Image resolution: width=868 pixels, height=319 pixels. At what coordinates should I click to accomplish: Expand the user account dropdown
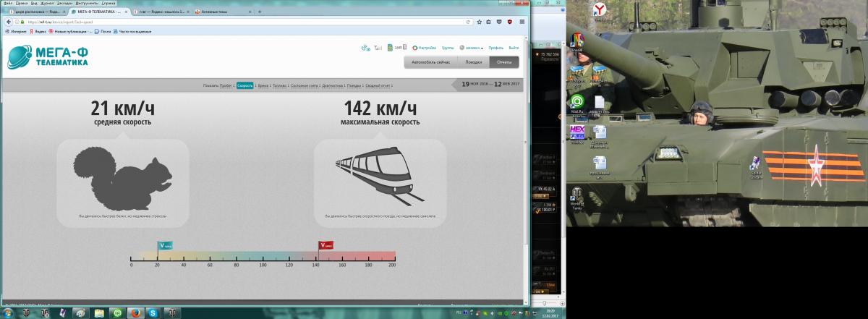pyautogui.click(x=472, y=48)
